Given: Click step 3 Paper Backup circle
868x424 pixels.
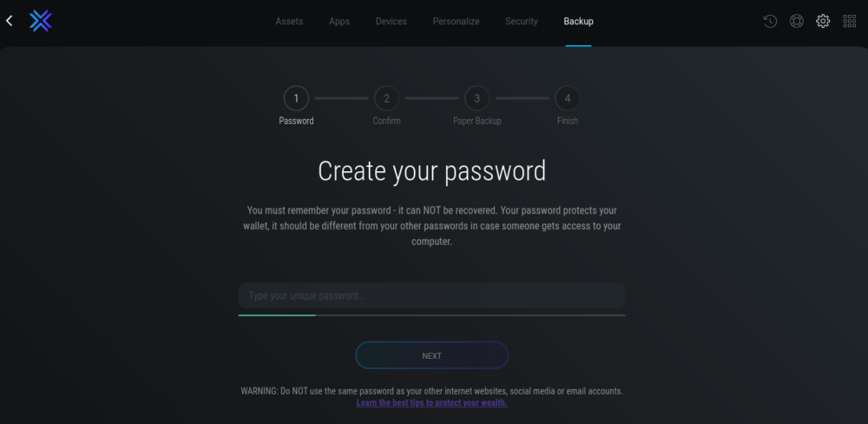Looking at the screenshot, I should (477, 98).
